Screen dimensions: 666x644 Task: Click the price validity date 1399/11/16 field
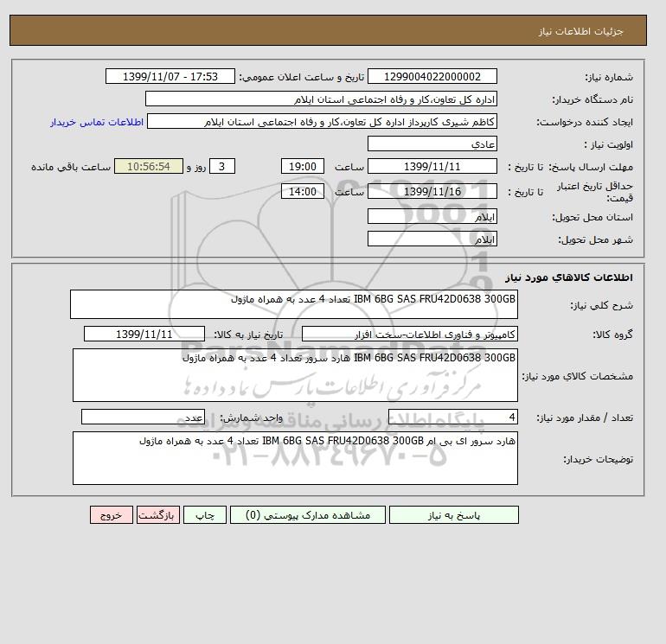click(432, 191)
